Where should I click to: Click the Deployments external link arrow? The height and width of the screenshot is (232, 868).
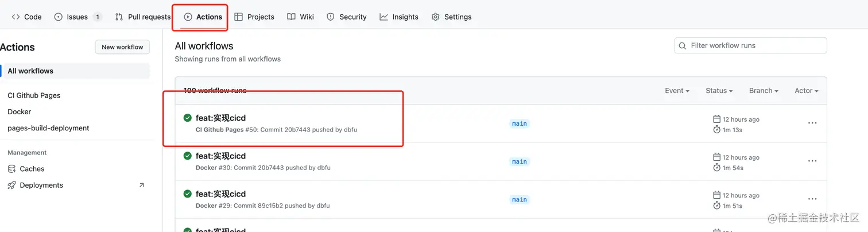tap(142, 185)
